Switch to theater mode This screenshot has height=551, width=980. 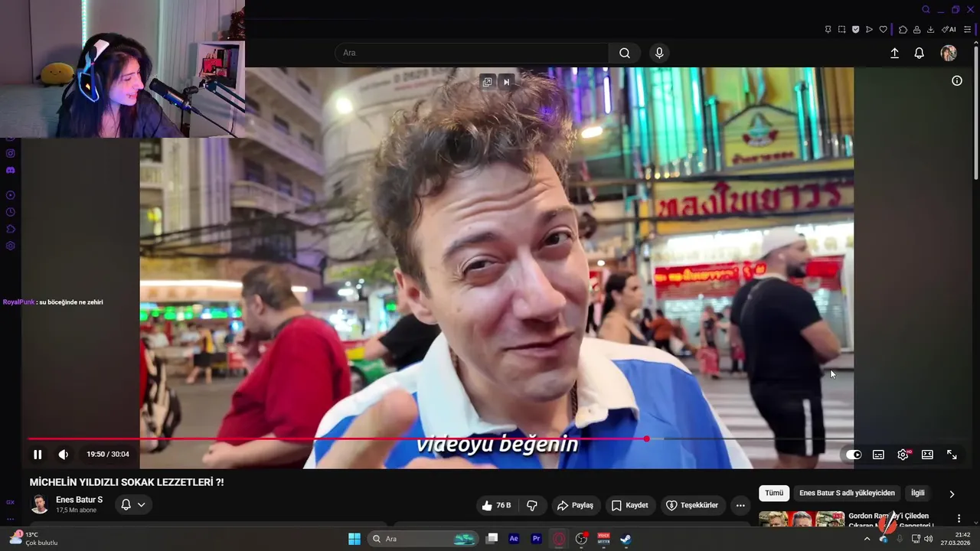pyautogui.click(x=927, y=455)
